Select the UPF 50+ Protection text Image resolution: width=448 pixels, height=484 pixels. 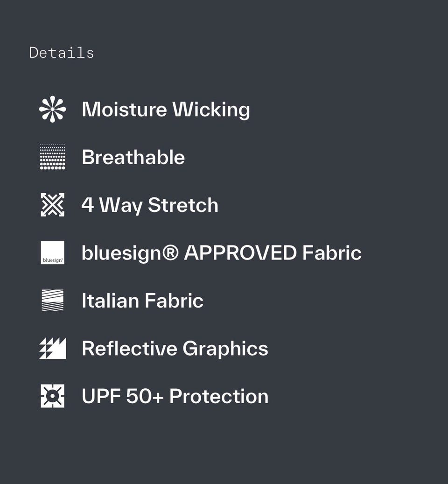(175, 396)
